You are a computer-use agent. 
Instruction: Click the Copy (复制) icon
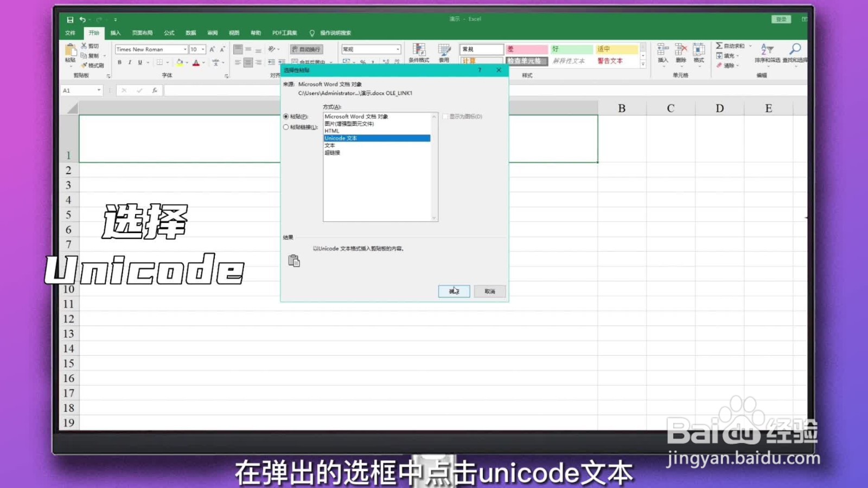click(x=84, y=55)
